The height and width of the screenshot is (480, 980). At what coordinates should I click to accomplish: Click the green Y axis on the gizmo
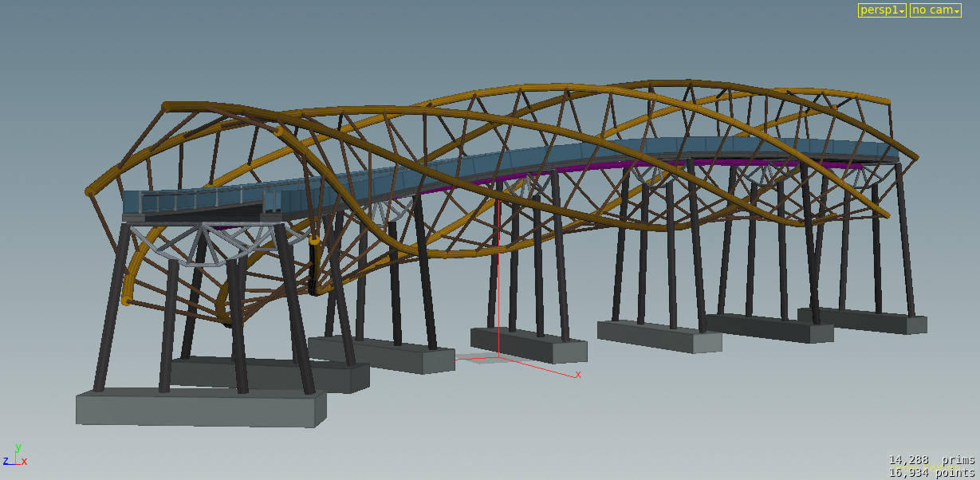18,447
